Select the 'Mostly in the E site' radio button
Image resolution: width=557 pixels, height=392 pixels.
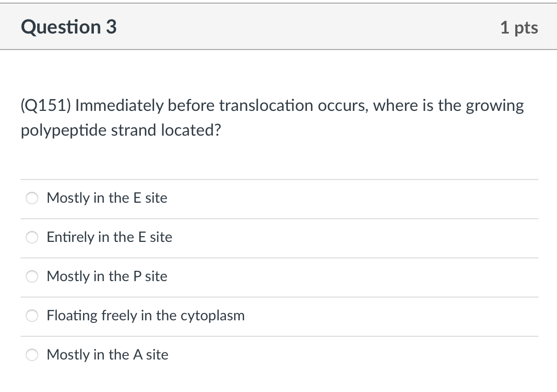tap(32, 198)
